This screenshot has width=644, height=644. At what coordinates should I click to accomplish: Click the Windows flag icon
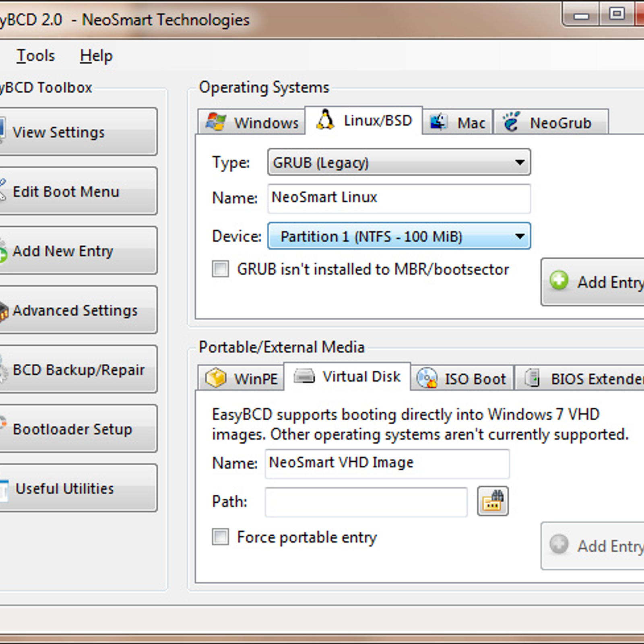[216, 122]
